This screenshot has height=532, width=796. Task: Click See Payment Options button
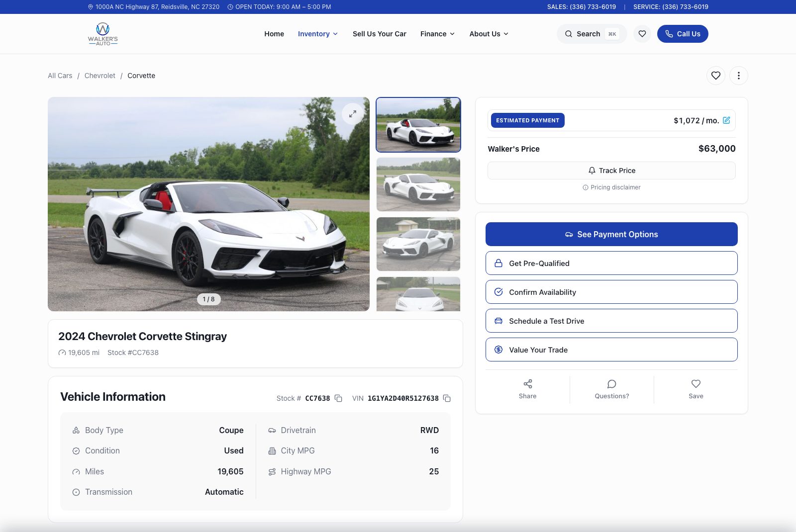click(611, 234)
